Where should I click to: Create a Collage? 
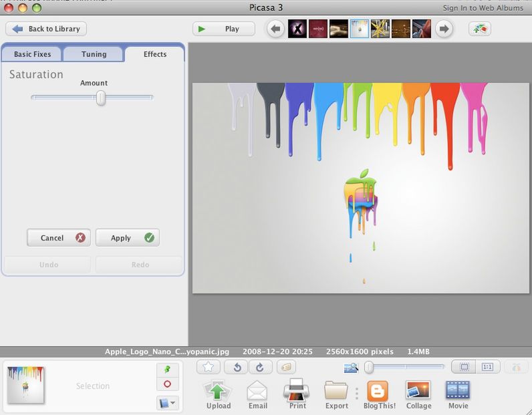point(418,394)
